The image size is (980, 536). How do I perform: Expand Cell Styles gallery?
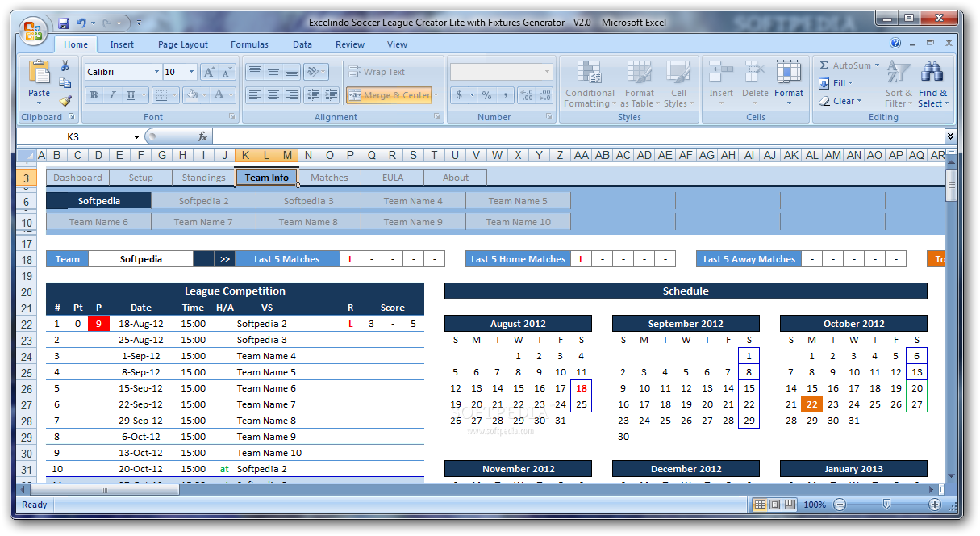coord(679,84)
